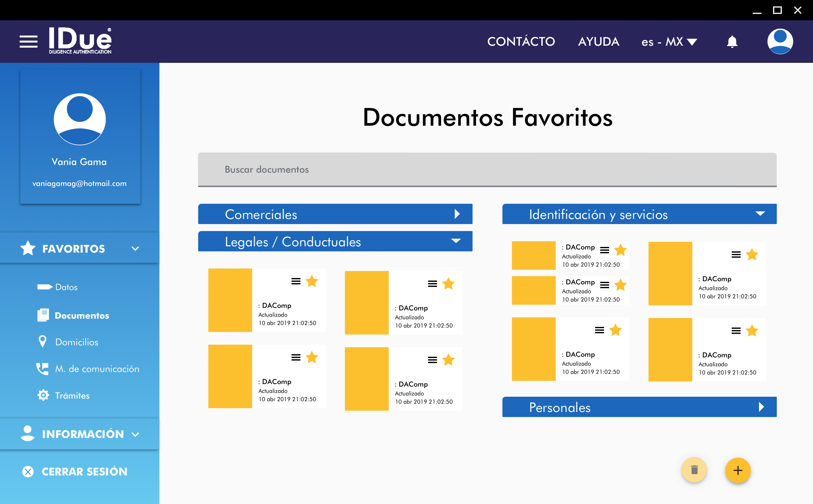Open options menu of first Legales document card
The image size is (813, 504).
(296, 281)
